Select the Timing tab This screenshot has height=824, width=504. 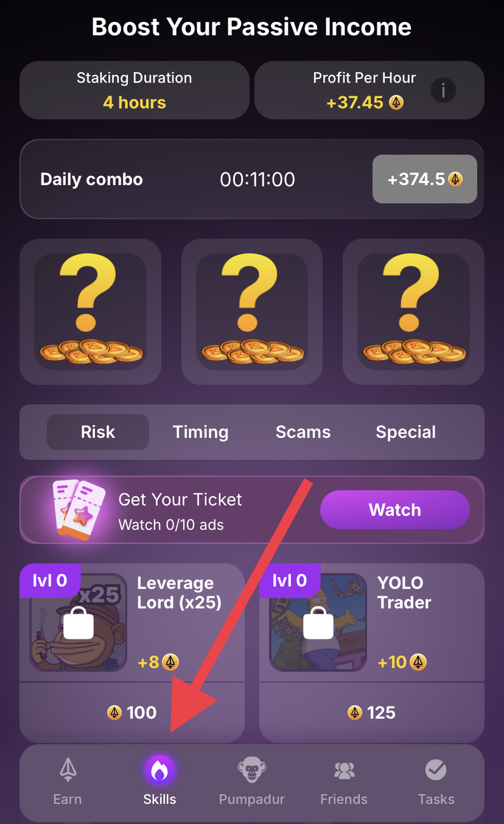coord(201,432)
